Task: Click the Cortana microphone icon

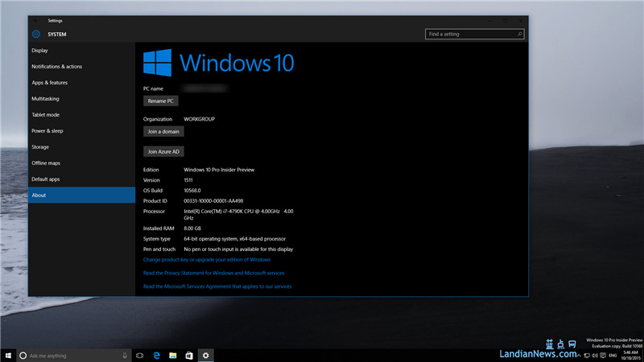Action: (x=125, y=356)
